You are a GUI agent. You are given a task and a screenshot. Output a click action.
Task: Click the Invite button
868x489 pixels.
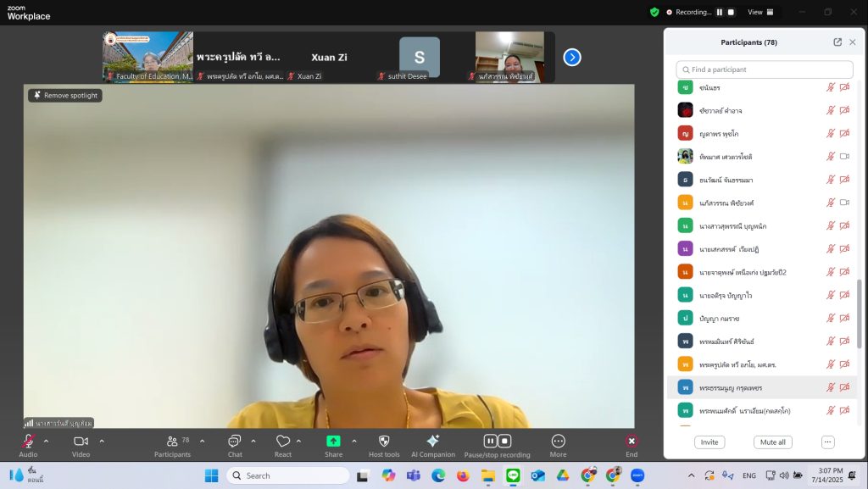pyautogui.click(x=709, y=442)
